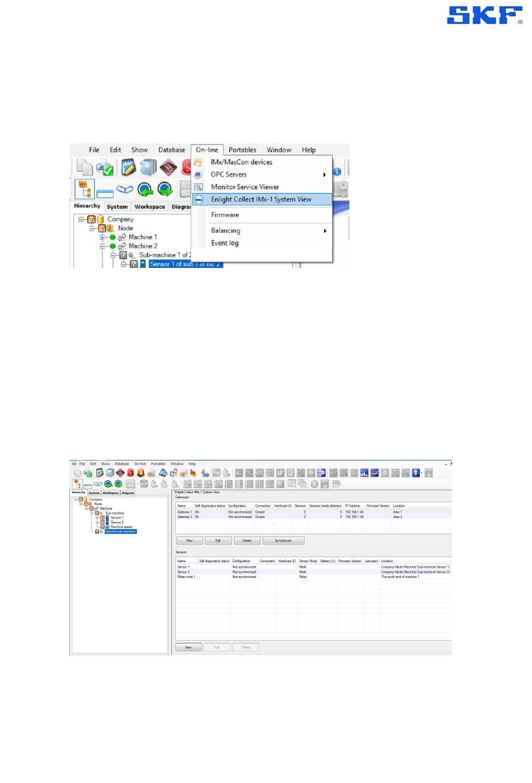Select 'Sensor 1 of sub 1 of mc 2' item
532x783 pixels.
(x=186, y=264)
